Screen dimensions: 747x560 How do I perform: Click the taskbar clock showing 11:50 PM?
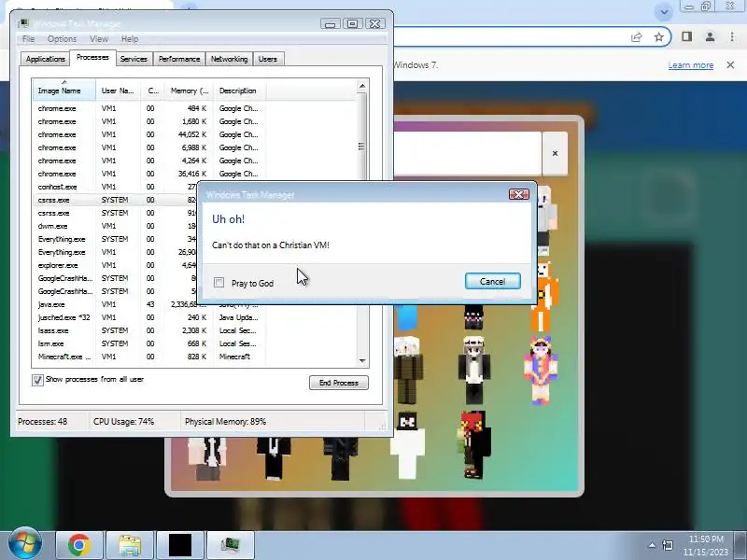pyautogui.click(x=706, y=546)
